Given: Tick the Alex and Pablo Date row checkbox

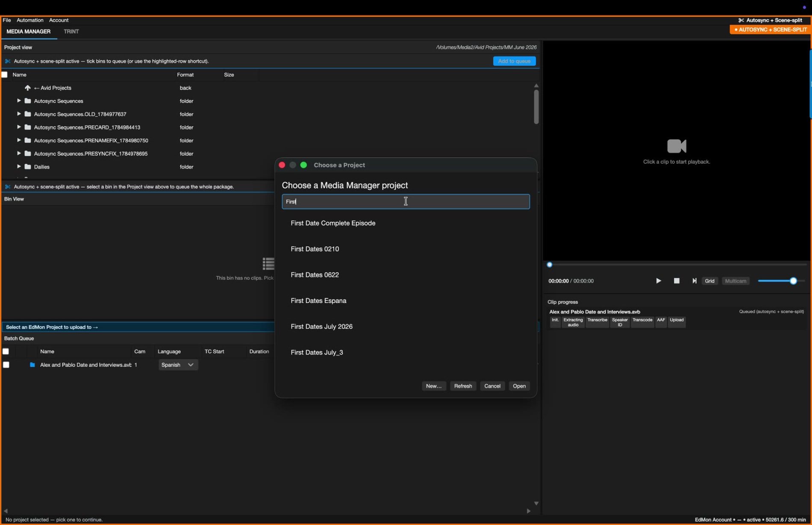Looking at the screenshot, I should [x=6, y=365].
